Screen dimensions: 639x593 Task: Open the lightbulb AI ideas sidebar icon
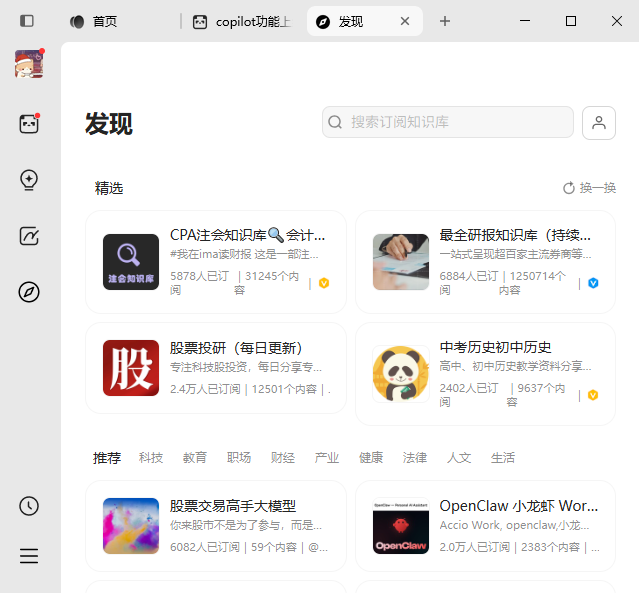tap(29, 180)
